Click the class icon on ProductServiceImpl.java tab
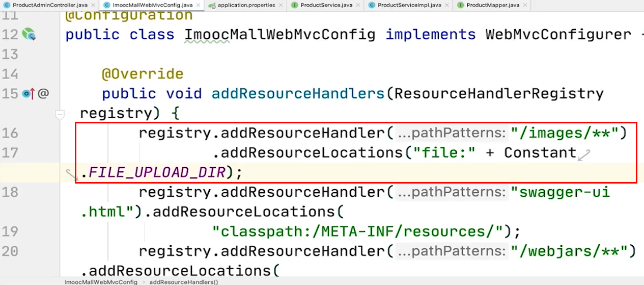This screenshot has width=644, height=285. (372, 5)
